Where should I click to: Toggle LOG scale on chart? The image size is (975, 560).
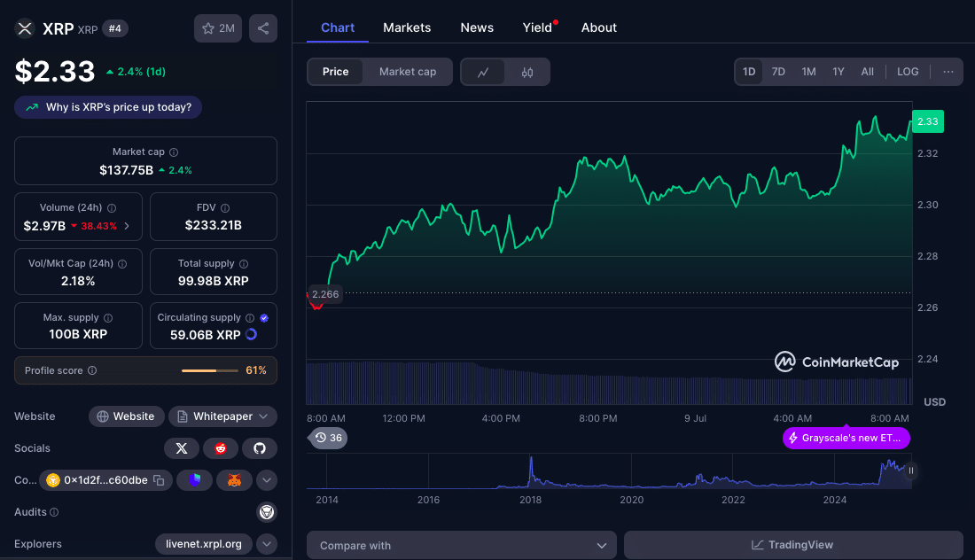(908, 72)
